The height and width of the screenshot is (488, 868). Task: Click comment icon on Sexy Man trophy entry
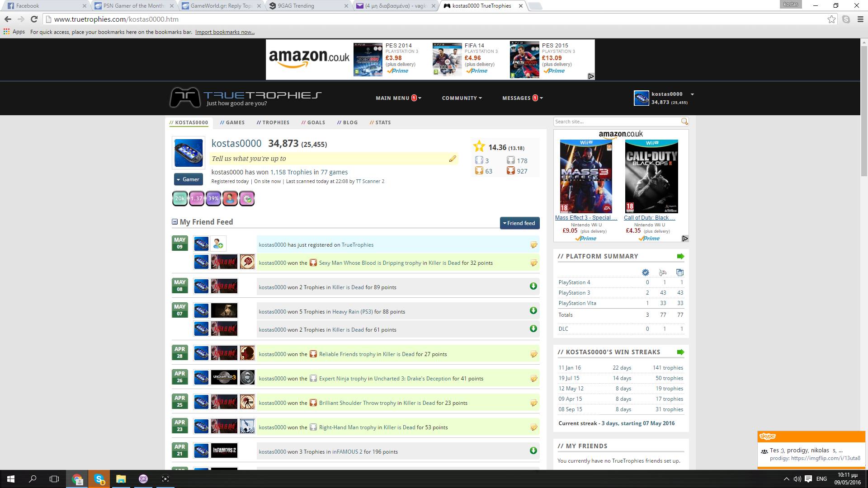coord(534,263)
